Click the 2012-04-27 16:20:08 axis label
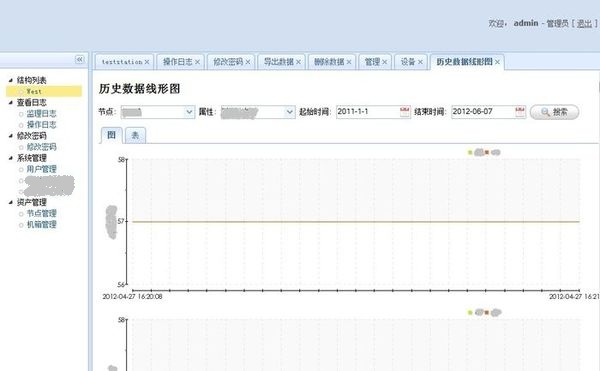 pyautogui.click(x=132, y=296)
